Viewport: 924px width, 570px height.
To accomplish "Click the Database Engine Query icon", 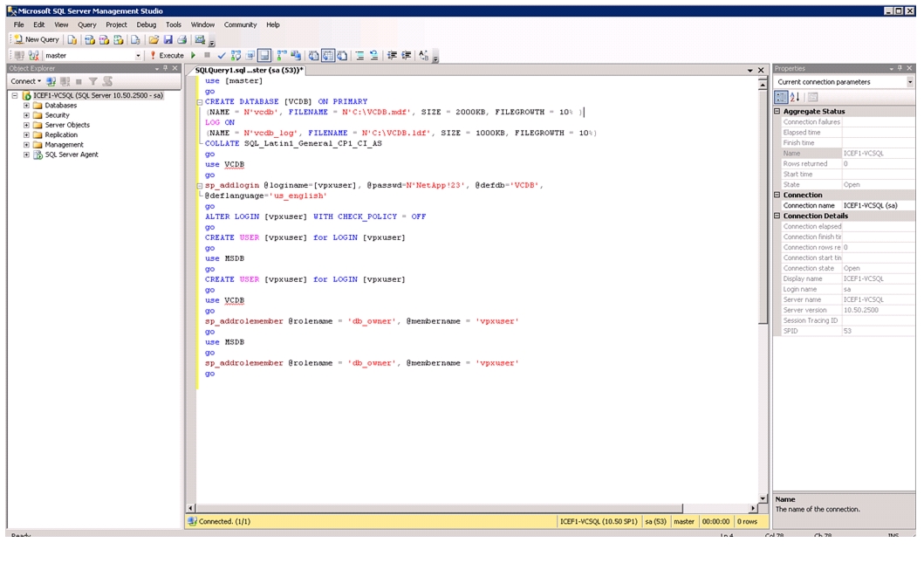I will tap(72, 39).
